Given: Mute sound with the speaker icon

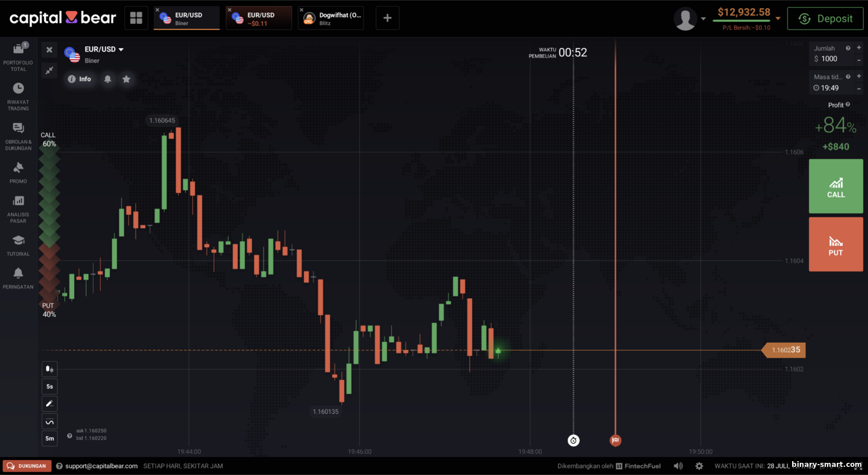Looking at the screenshot, I should tap(678, 466).
